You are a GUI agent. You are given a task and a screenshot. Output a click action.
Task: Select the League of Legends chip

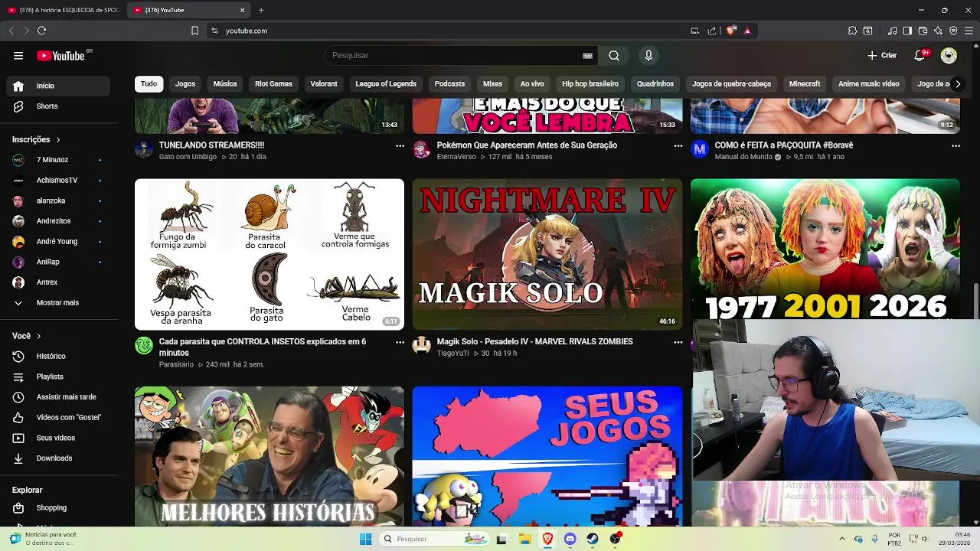386,83
